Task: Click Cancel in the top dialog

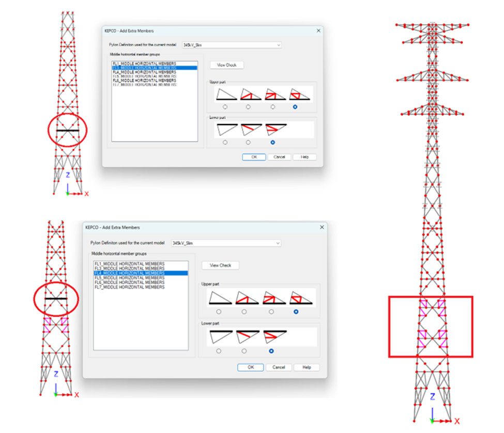Action: click(x=279, y=157)
